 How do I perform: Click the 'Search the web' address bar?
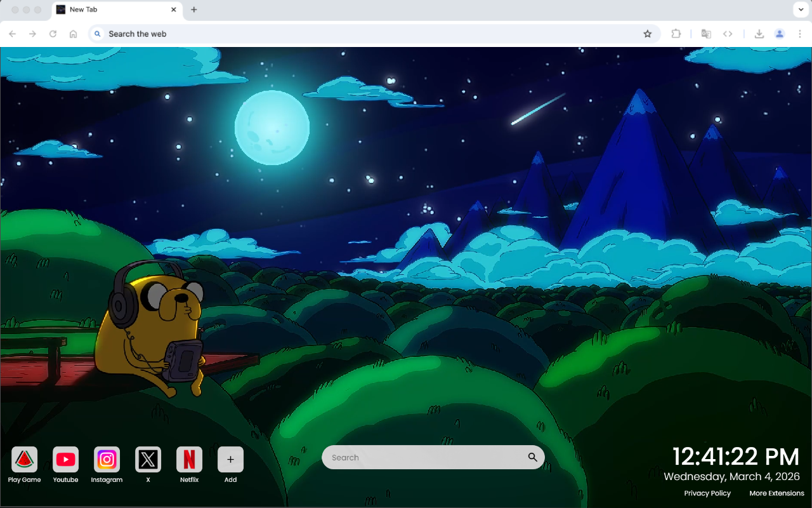[374, 34]
